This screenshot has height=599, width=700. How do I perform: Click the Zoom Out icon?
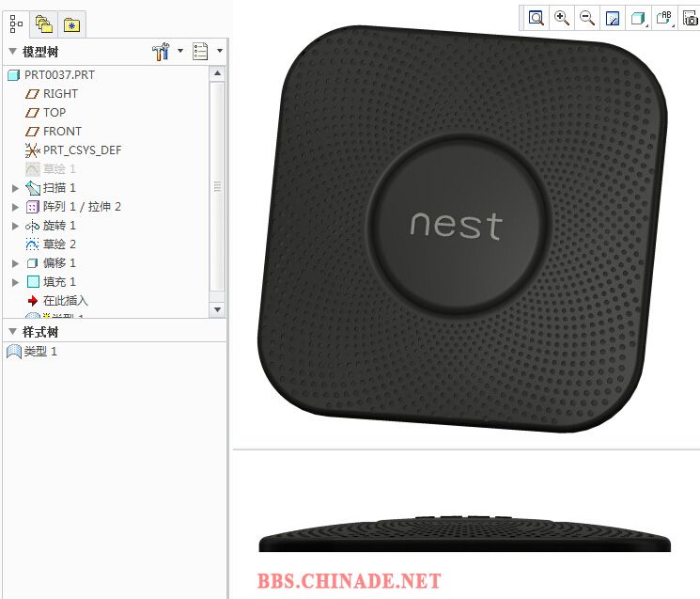586,18
